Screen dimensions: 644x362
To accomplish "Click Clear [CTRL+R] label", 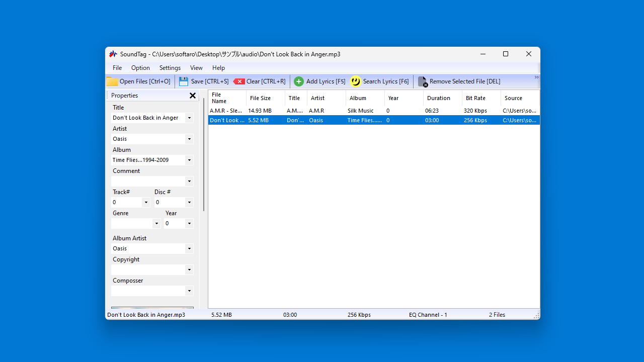I will [266, 81].
